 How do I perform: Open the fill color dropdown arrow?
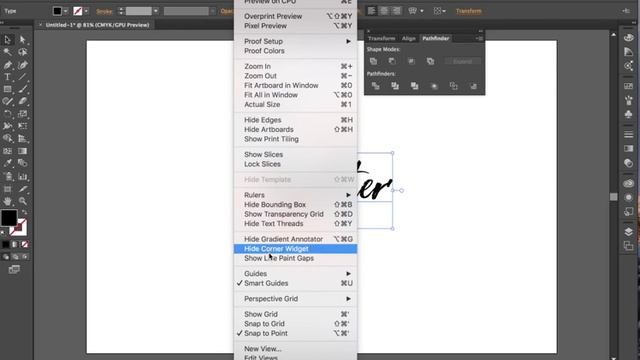66,11
